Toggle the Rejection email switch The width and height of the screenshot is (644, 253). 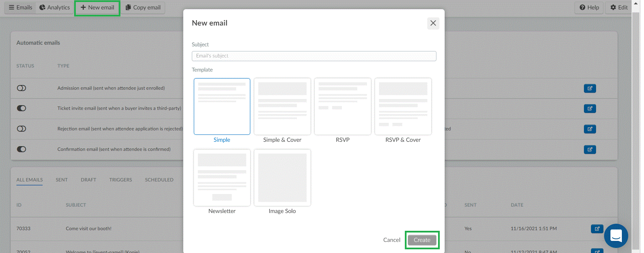click(21, 129)
